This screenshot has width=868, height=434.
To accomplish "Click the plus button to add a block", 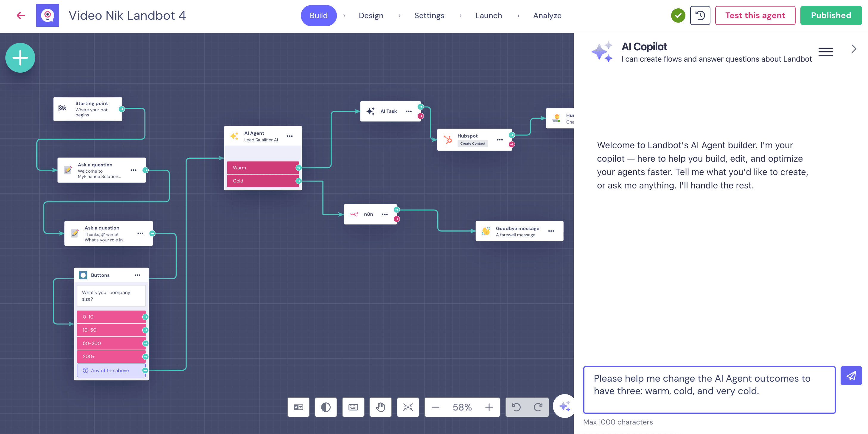I will click(x=20, y=57).
